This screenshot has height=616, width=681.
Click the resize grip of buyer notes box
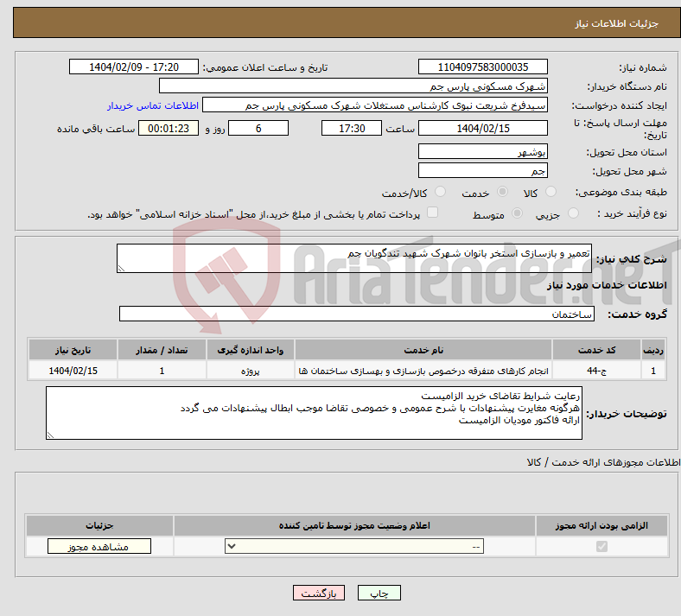click(51, 435)
